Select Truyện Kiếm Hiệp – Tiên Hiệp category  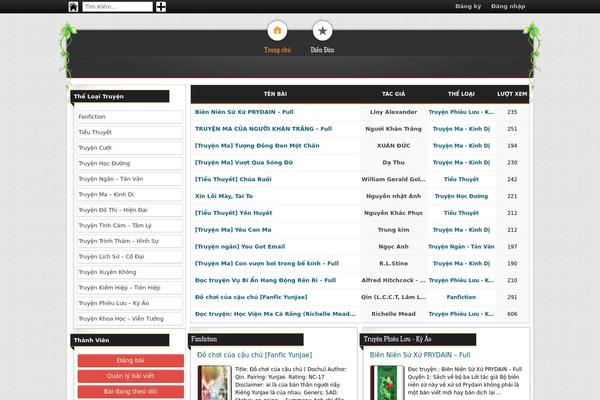[129, 287]
